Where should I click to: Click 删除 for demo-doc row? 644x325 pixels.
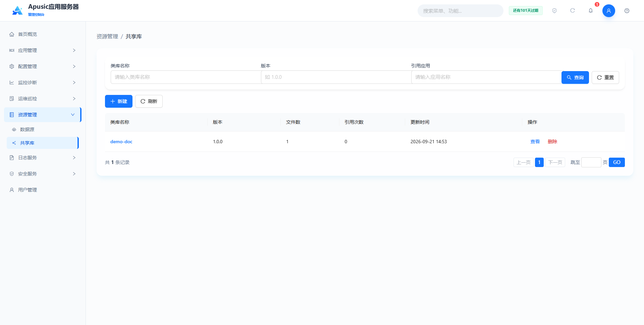pos(552,142)
